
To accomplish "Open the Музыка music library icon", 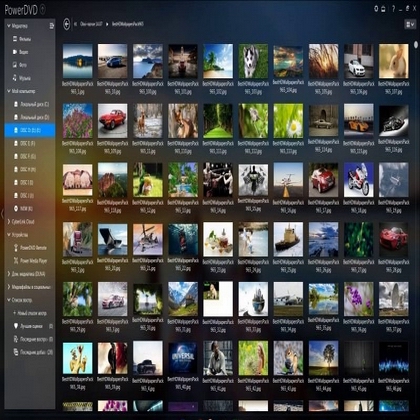I will click(15, 78).
